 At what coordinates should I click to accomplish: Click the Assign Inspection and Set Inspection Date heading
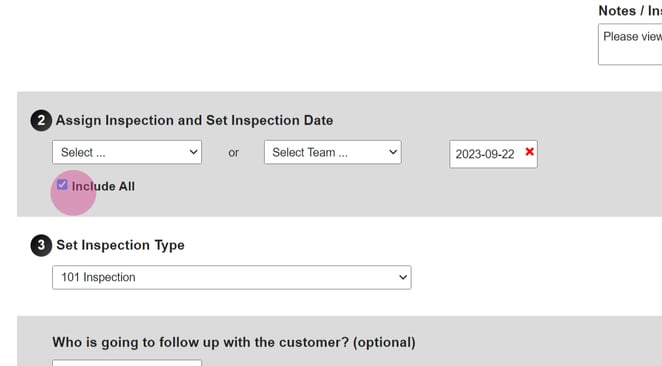coord(195,120)
